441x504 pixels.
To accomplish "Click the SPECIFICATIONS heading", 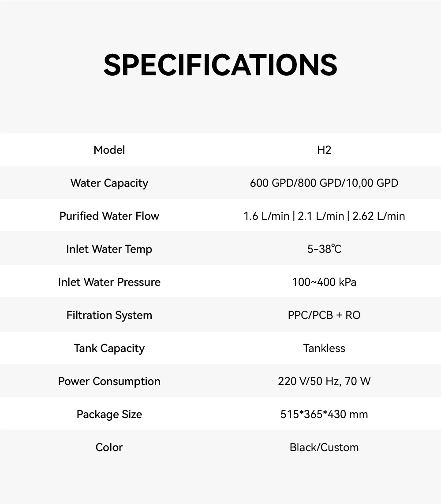I will pyautogui.click(x=220, y=65).
